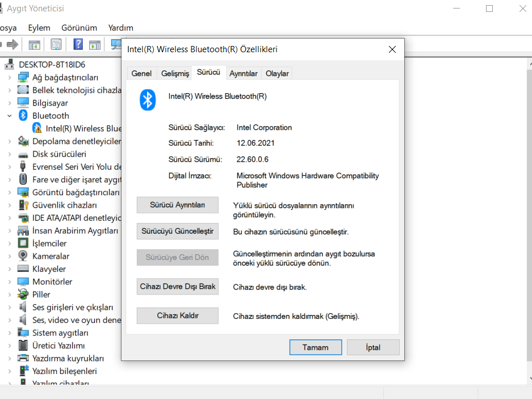Click the Yazdırma kuyrukları printer icon
Image resolution: width=532 pixels, height=399 pixels.
click(23, 358)
